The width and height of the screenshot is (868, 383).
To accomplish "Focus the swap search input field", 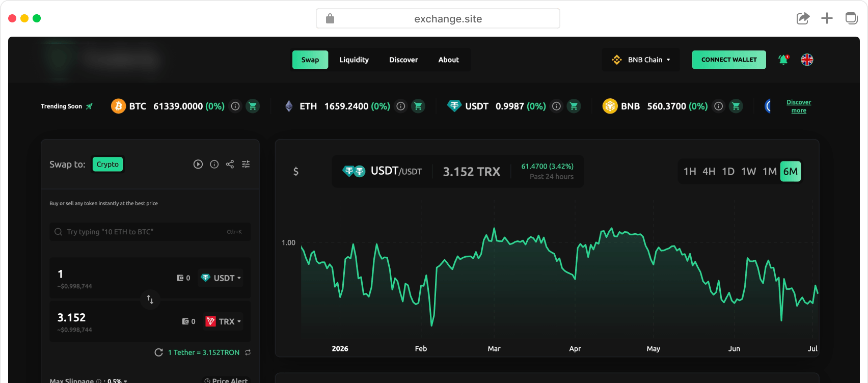I will 150,232.
